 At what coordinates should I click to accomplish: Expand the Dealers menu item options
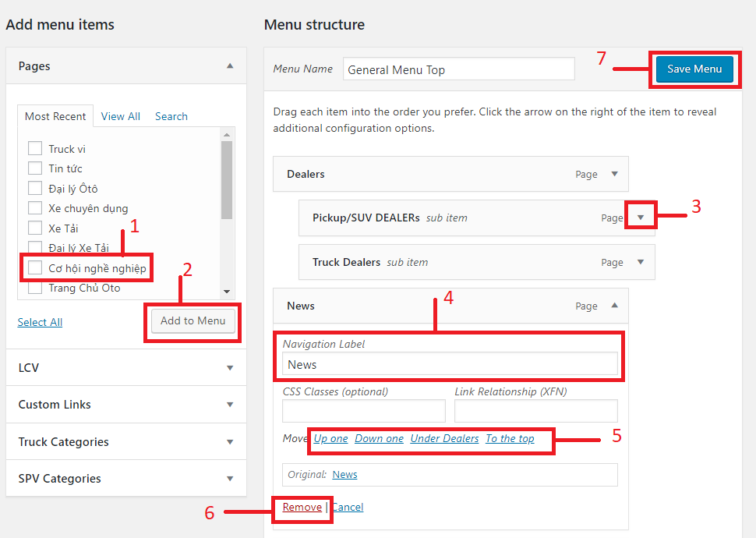pyautogui.click(x=615, y=174)
